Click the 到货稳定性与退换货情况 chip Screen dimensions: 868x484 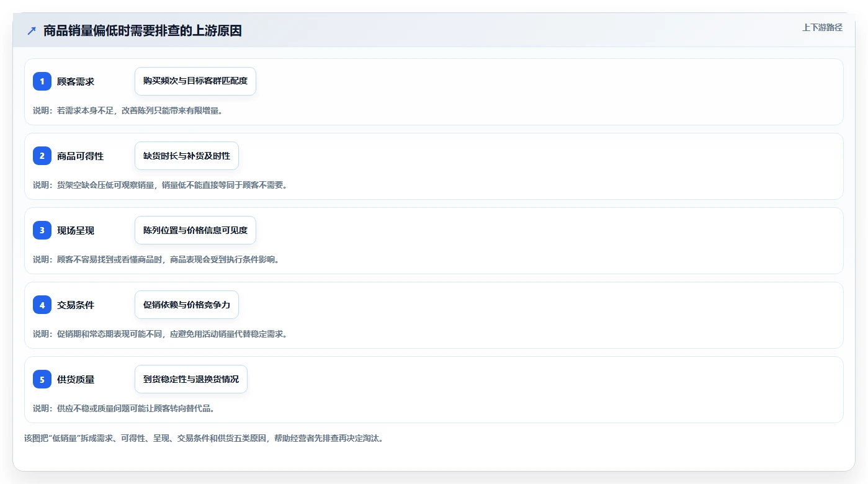coord(191,379)
